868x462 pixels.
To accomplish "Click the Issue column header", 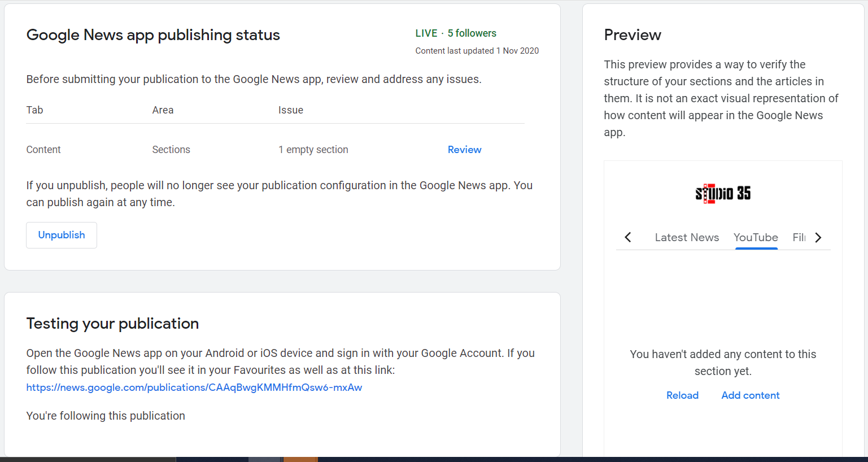I will 291,110.
